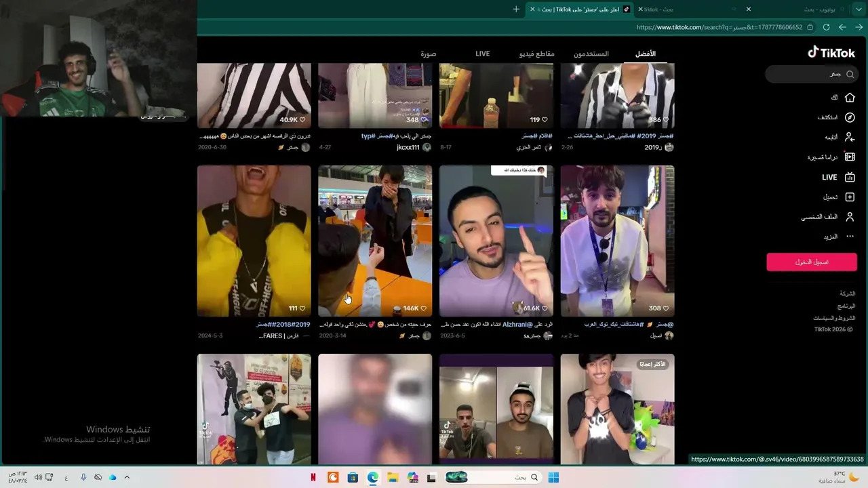Open the Explore compass icon

[x=850, y=117]
